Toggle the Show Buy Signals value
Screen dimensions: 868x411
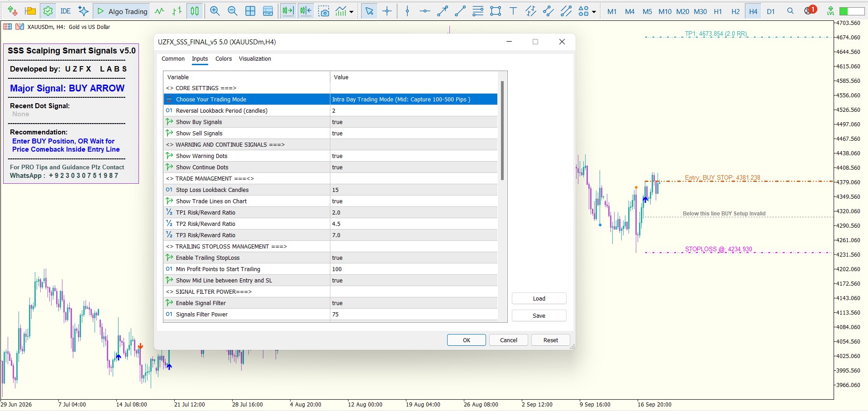tap(414, 122)
